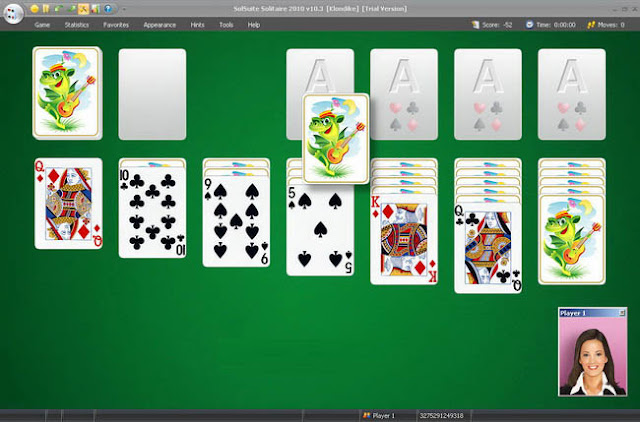640x422 pixels.
Task: Click the blue help question mark icon
Action: [x=108, y=9]
